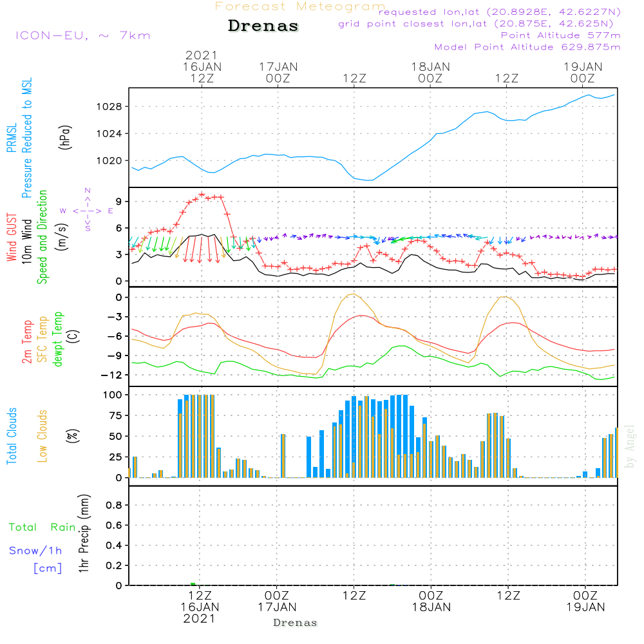Click the orange 'SFC Temp' label
The height and width of the screenshot is (644, 644).
pyautogui.click(x=43, y=339)
